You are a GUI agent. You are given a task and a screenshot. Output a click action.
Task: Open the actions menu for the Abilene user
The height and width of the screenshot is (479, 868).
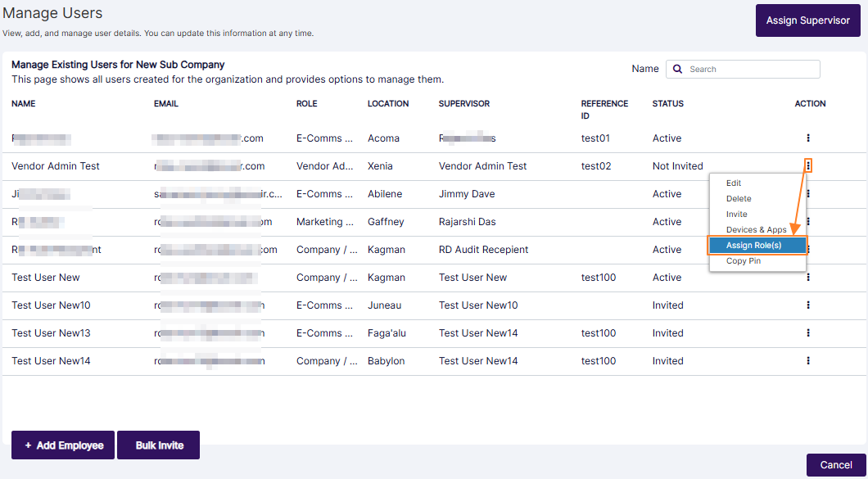807,194
